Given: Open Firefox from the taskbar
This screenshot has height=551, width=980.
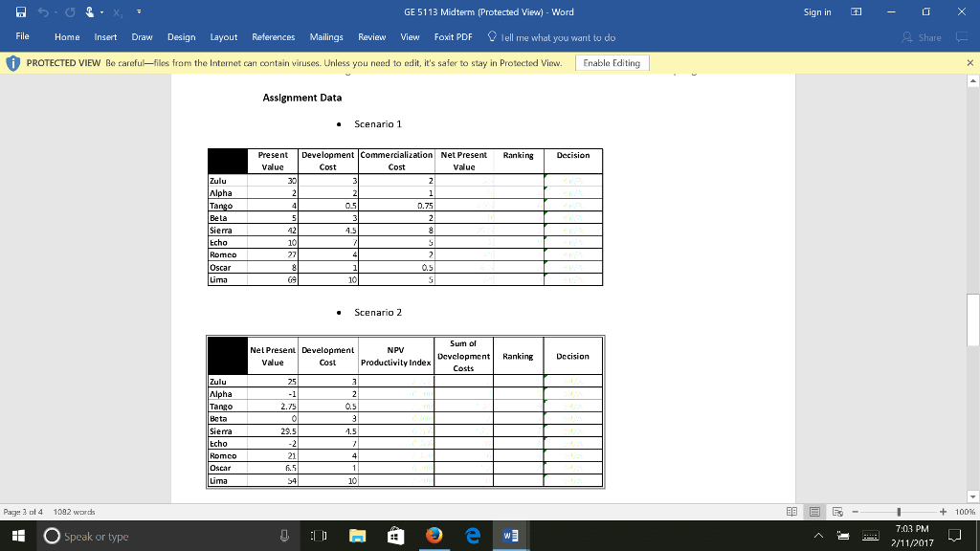Looking at the screenshot, I should pos(434,536).
